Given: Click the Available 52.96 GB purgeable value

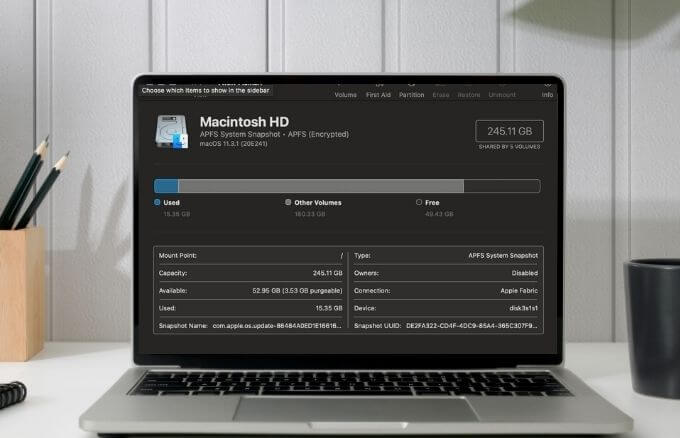Looking at the screenshot, I should click(298, 291).
